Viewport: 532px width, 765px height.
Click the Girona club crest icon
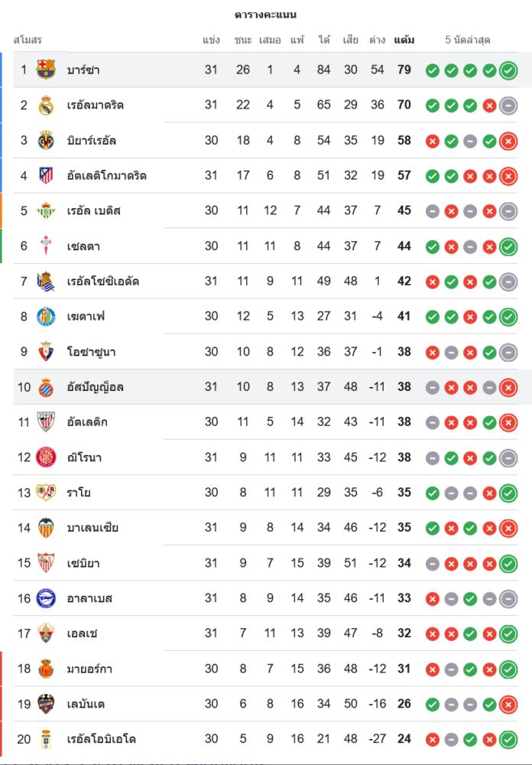[46, 457]
